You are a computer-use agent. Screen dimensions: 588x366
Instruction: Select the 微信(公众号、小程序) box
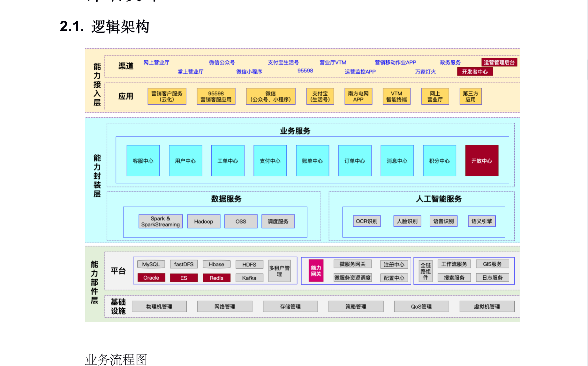pos(271,96)
